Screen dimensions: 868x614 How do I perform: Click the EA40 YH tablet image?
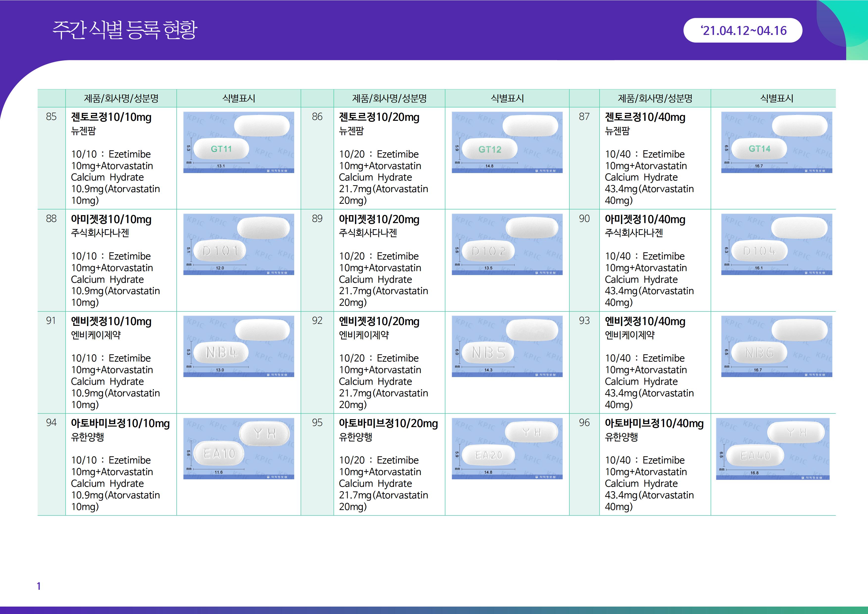[x=773, y=449]
